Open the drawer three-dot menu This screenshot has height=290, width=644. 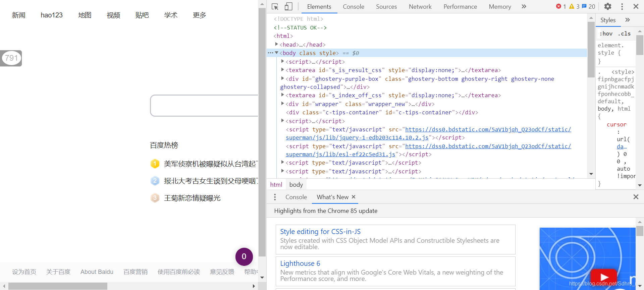coord(275,197)
